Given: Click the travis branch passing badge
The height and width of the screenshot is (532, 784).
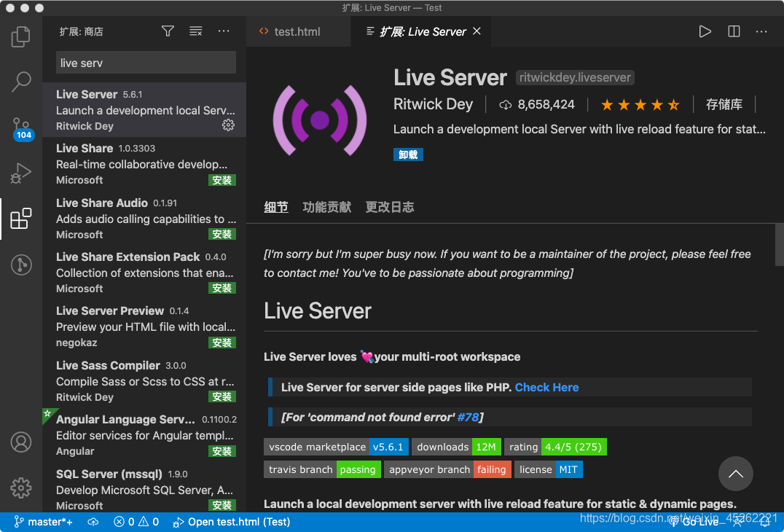Looking at the screenshot, I should tap(323, 469).
